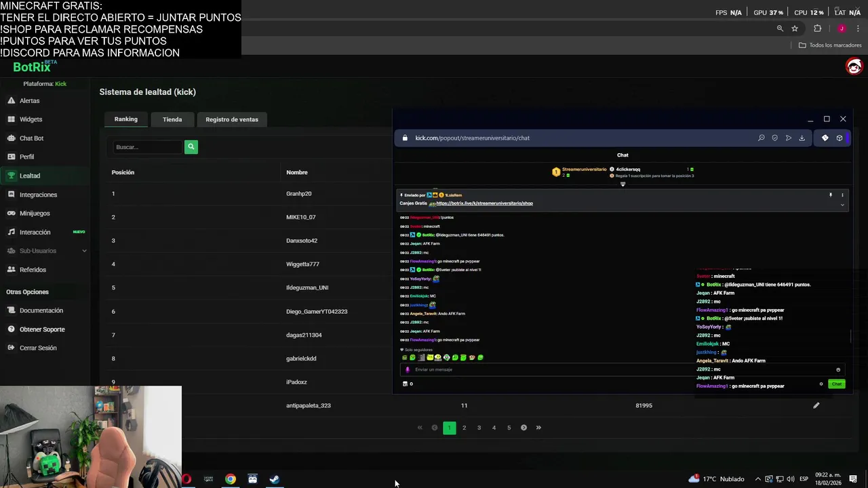
Task: Open Windows notification center
Action: [x=853, y=479]
